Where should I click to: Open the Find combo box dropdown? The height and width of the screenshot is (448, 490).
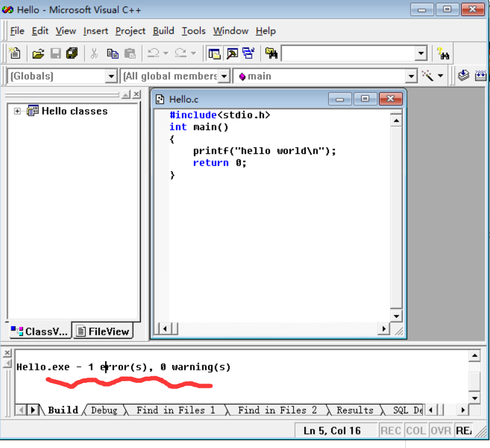tap(421, 54)
